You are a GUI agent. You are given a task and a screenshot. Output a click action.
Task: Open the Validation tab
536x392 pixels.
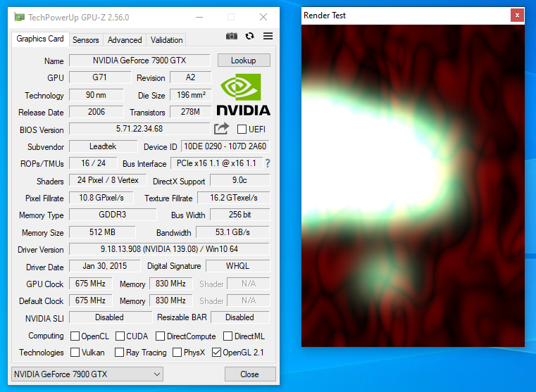[x=166, y=40]
